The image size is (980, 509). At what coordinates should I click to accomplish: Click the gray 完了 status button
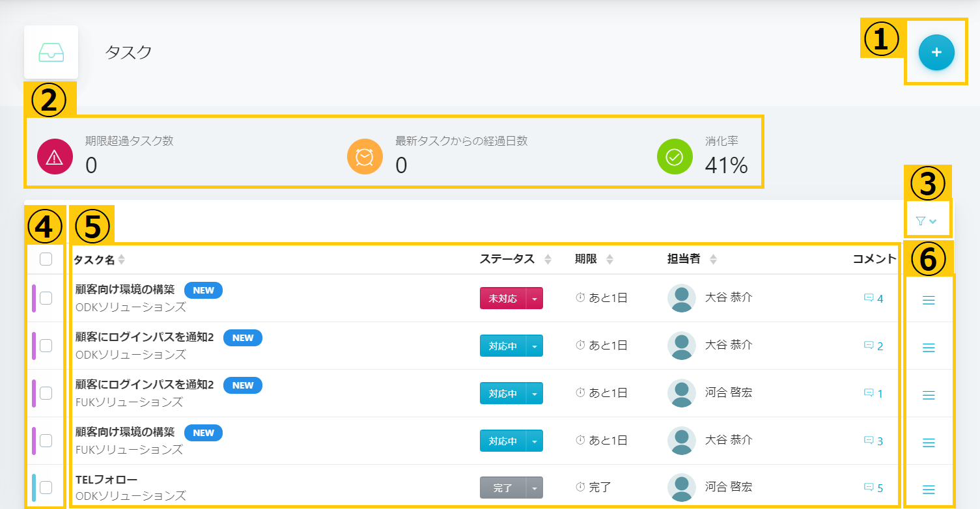tap(503, 488)
